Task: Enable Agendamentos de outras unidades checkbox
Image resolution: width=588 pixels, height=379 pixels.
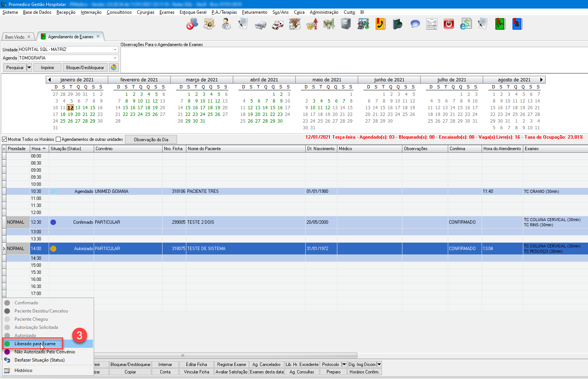Action: pyautogui.click(x=58, y=139)
